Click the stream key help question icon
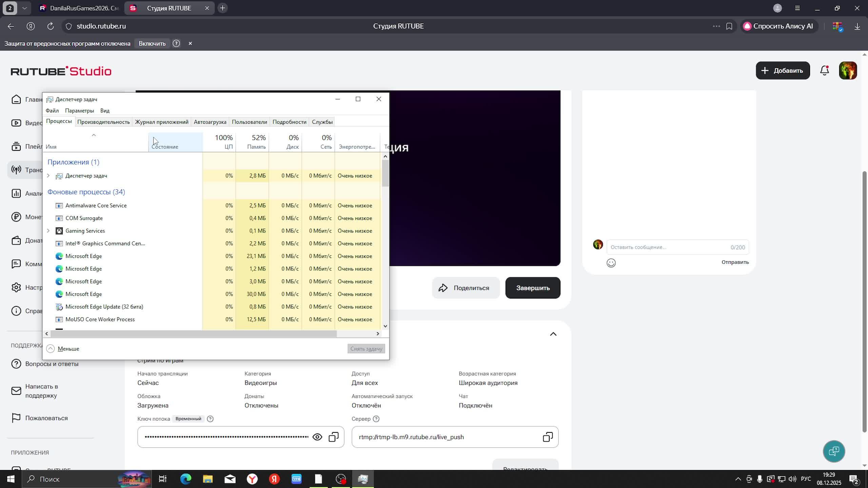This screenshot has width=868, height=488. click(210, 419)
